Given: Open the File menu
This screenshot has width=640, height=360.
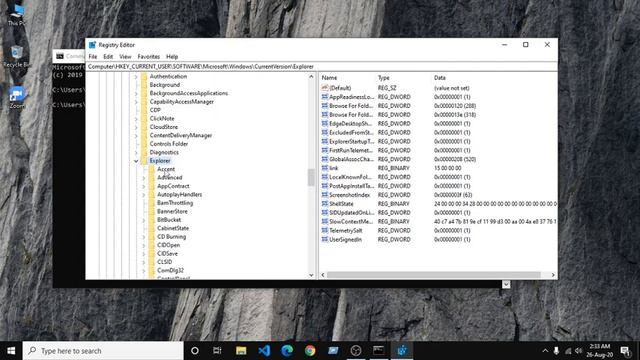Looking at the screenshot, I should click(x=93, y=57).
